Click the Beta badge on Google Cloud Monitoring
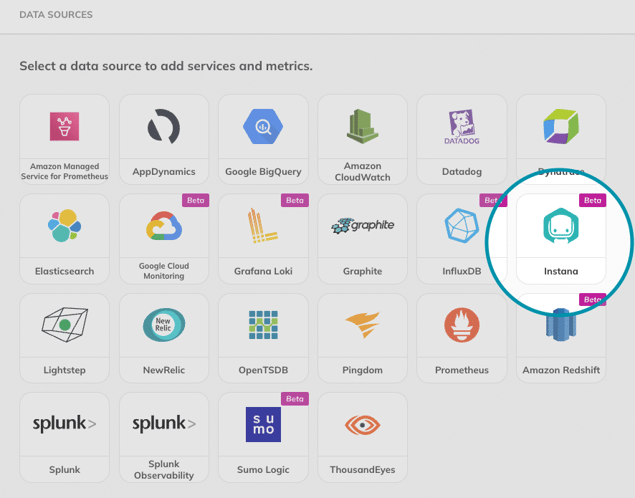The height and width of the screenshot is (498, 635). (x=196, y=200)
